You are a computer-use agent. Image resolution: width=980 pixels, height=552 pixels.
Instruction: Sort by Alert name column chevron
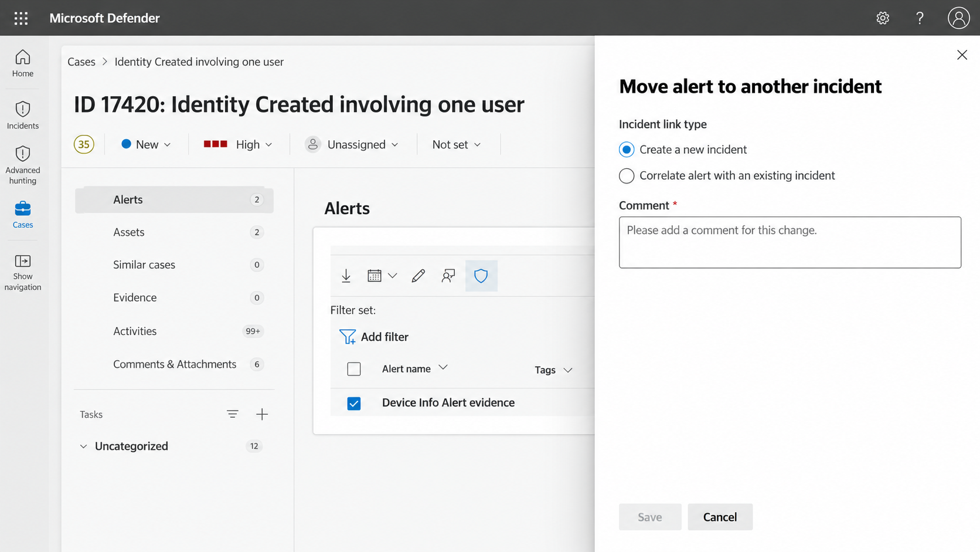coord(443,367)
